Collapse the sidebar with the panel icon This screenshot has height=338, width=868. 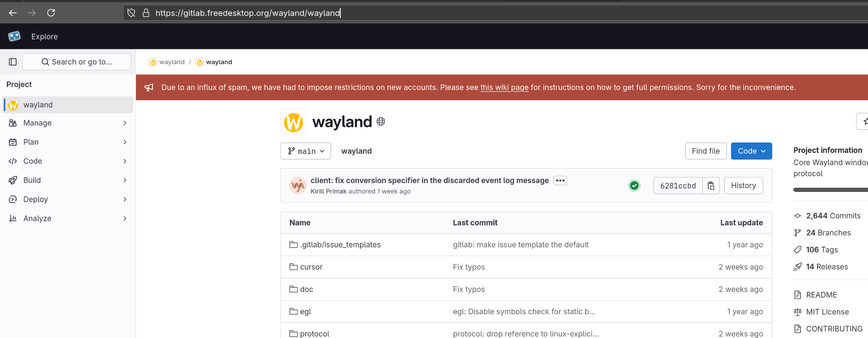[13, 62]
